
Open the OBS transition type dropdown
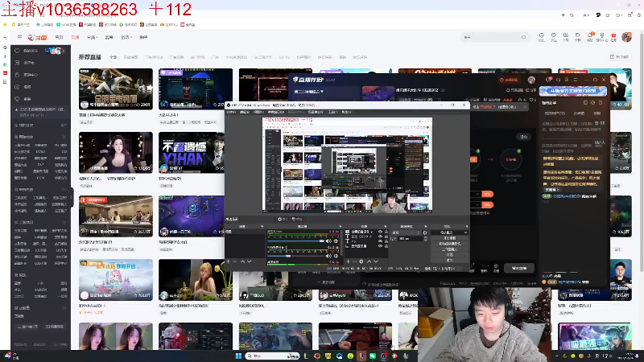click(407, 232)
